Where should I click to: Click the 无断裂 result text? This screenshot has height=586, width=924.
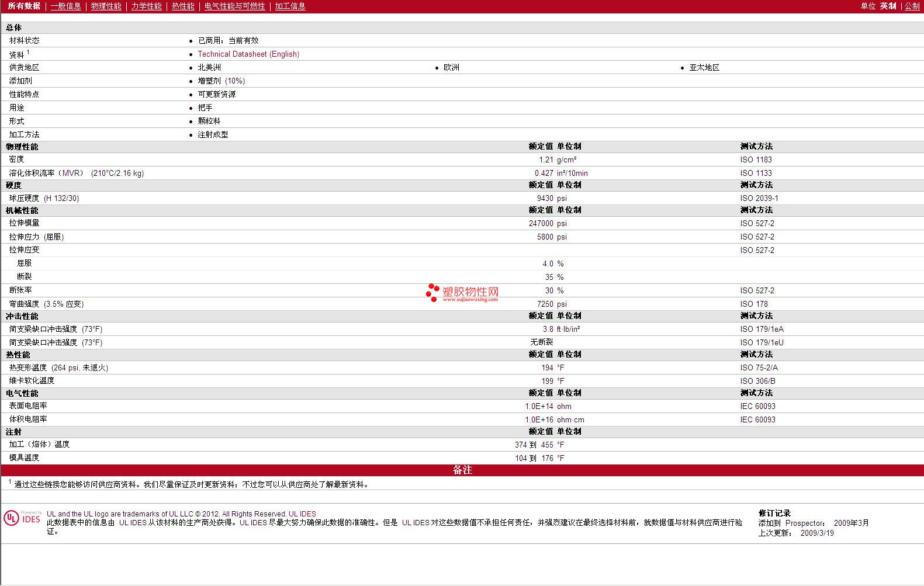coord(541,342)
